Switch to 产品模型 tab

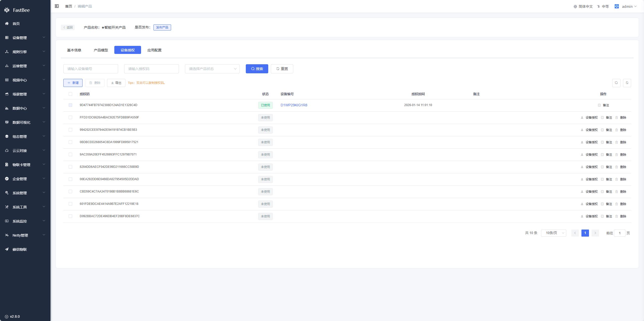pyautogui.click(x=101, y=50)
